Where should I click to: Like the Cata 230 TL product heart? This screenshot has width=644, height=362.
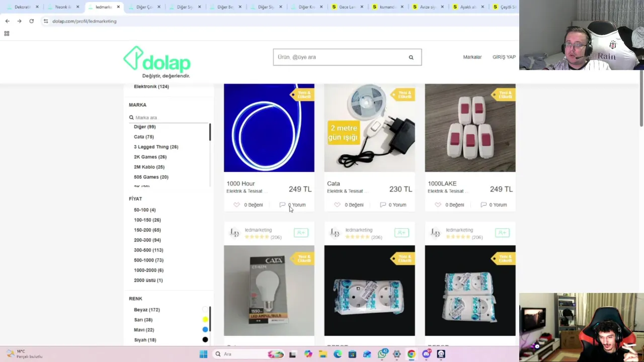tap(337, 205)
